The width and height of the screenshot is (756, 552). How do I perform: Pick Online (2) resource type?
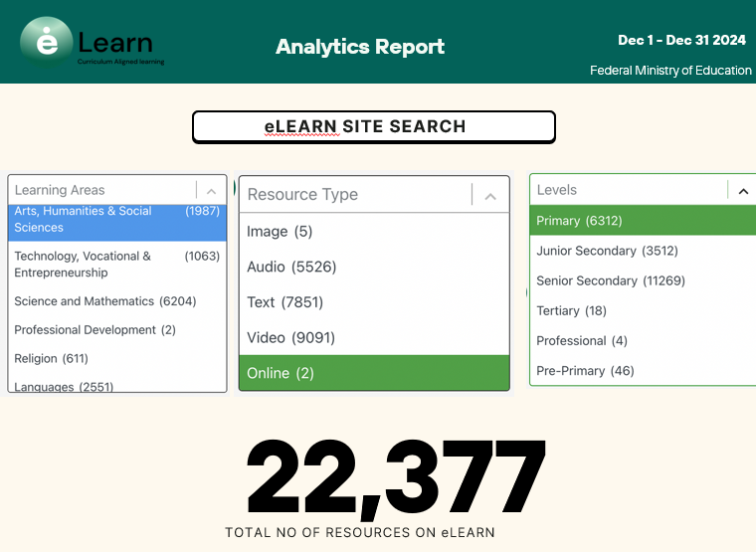tap(374, 373)
